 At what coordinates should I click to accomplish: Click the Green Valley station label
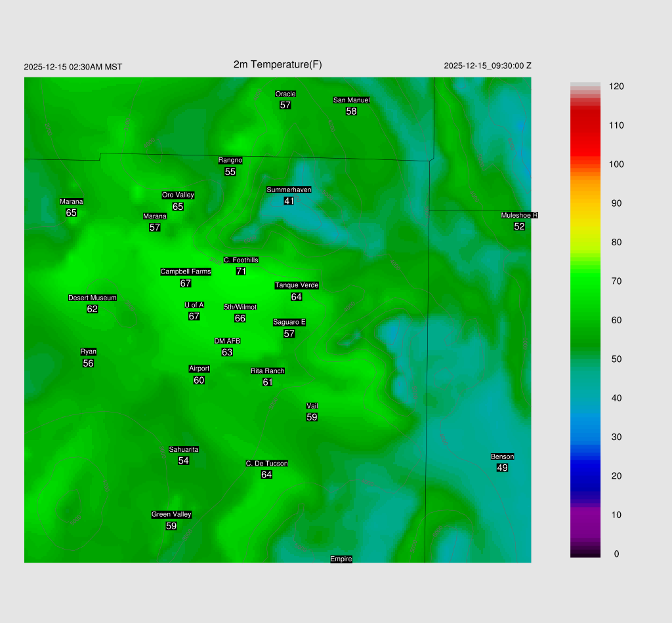[x=171, y=514]
